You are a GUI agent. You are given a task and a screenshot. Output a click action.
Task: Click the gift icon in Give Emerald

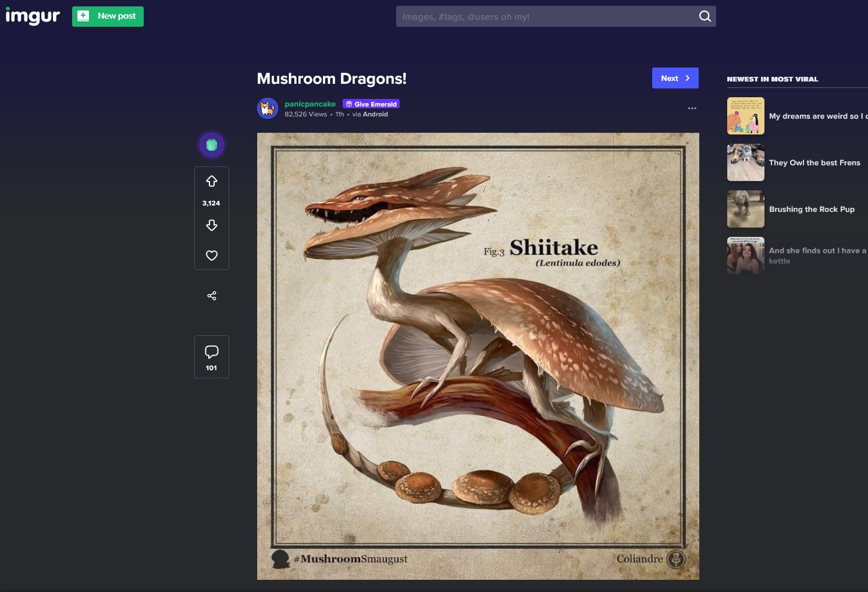[x=349, y=104]
